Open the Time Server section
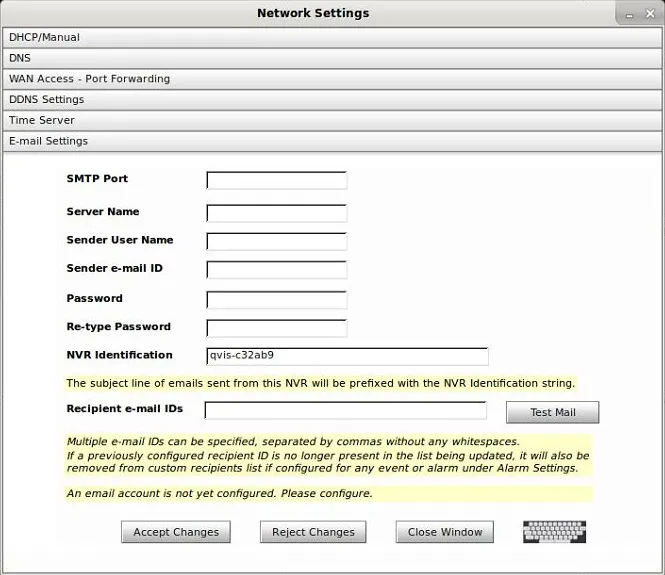The height and width of the screenshot is (575, 665). pos(332,121)
